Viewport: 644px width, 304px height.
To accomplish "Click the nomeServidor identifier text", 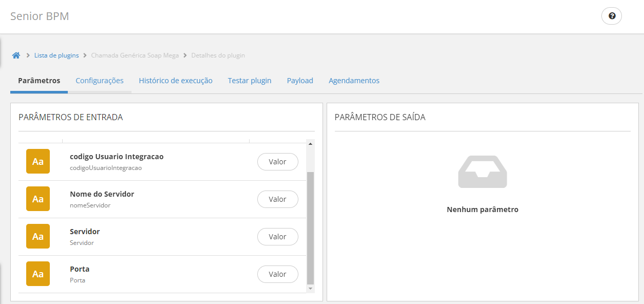I will (90, 205).
